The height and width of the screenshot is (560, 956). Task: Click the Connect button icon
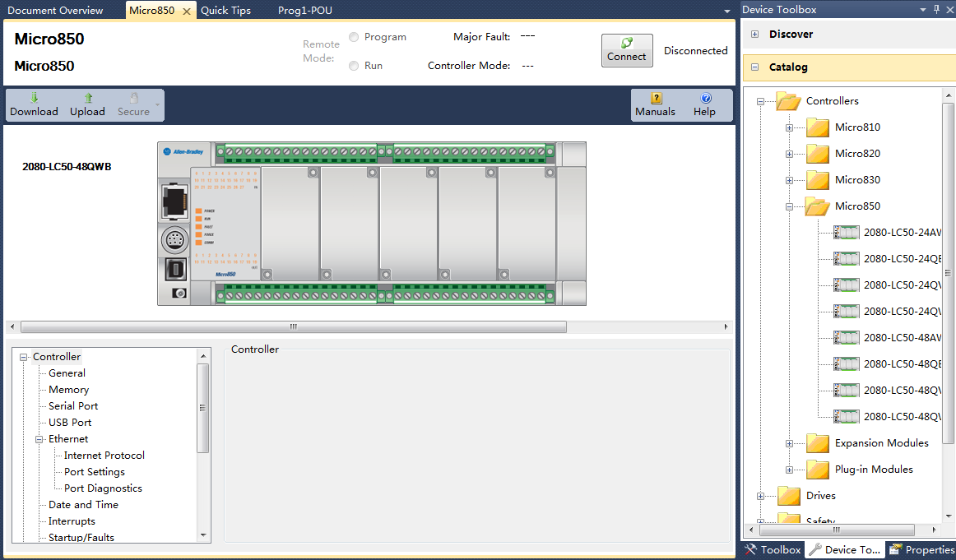click(x=627, y=43)
